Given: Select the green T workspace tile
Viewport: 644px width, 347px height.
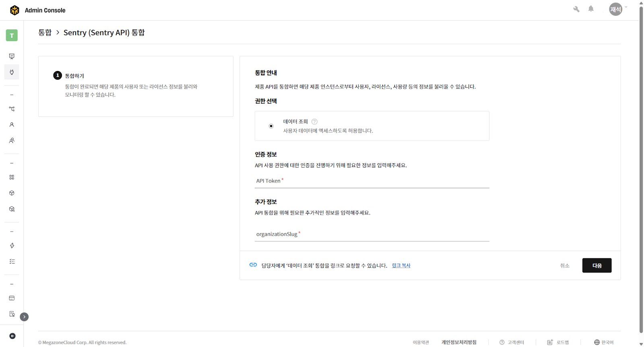Looking at the screenshot, I should 12,35.
